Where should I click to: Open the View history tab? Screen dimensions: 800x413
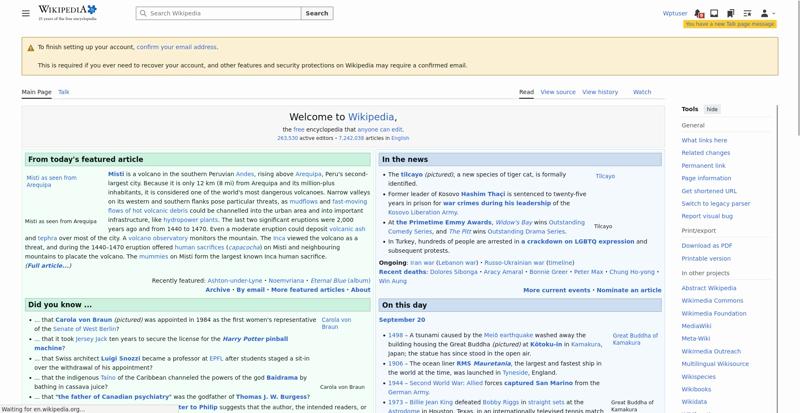click(x=600, y=92)
